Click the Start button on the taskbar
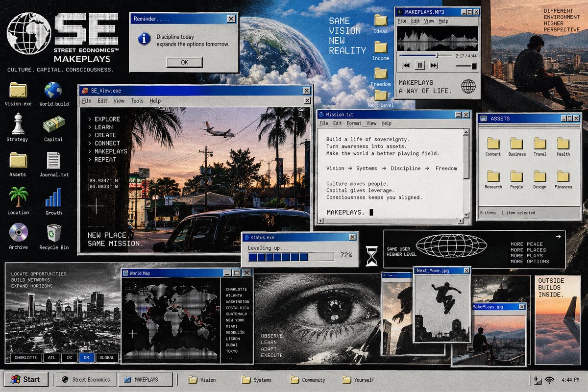Screen dimensions: 588x392 pyautogui.click(x=26, y=379)
